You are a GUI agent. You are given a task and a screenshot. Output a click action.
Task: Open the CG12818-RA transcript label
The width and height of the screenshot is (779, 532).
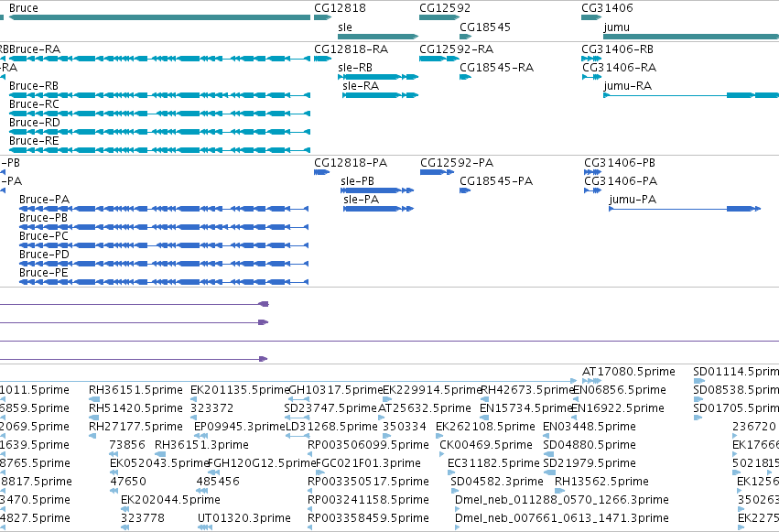352,49
